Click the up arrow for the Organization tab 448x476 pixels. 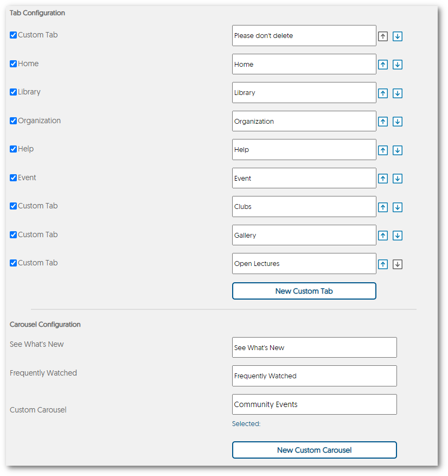[x=383, y=121]
